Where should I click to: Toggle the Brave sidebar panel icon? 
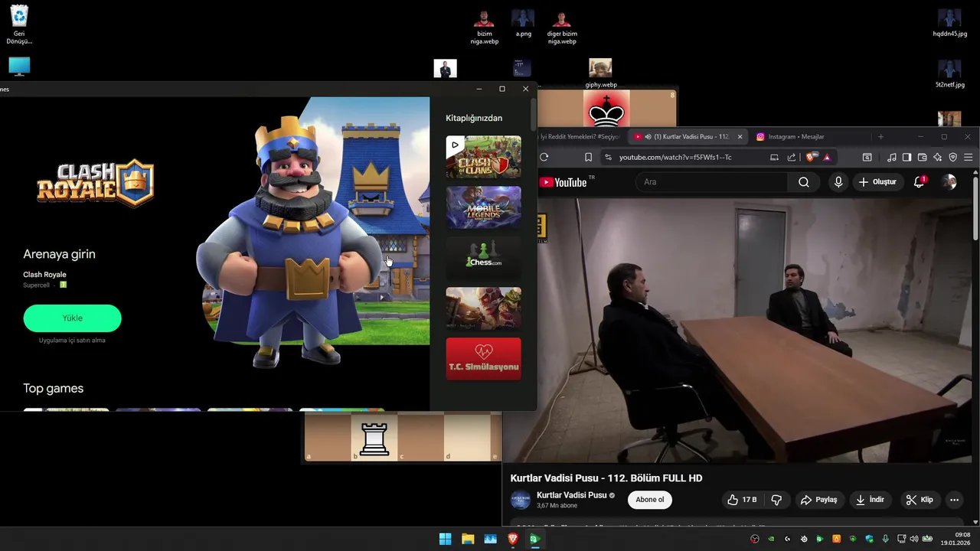(x=907, y=157)
